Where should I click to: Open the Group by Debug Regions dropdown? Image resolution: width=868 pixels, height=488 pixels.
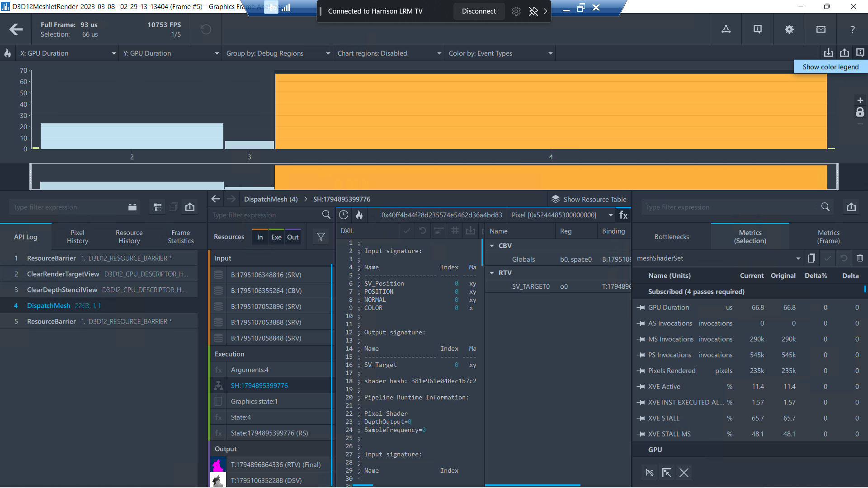coord(278,53)
